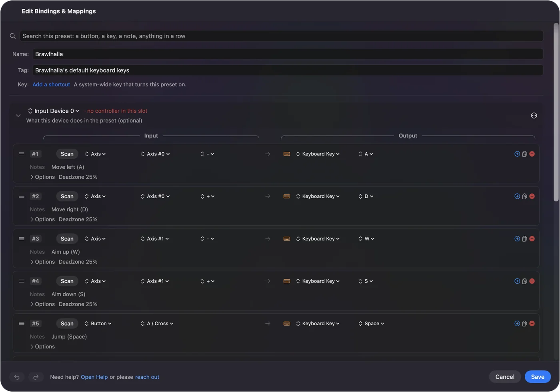Open the Keyboard Key dropdown in row #2
This screenshot has width=560, height=392.
point(318,196)
